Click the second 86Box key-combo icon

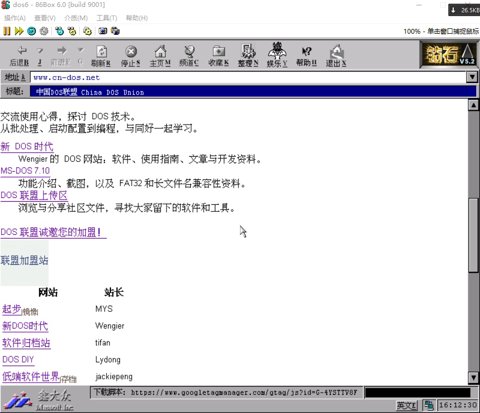click(x=72, y=31)
